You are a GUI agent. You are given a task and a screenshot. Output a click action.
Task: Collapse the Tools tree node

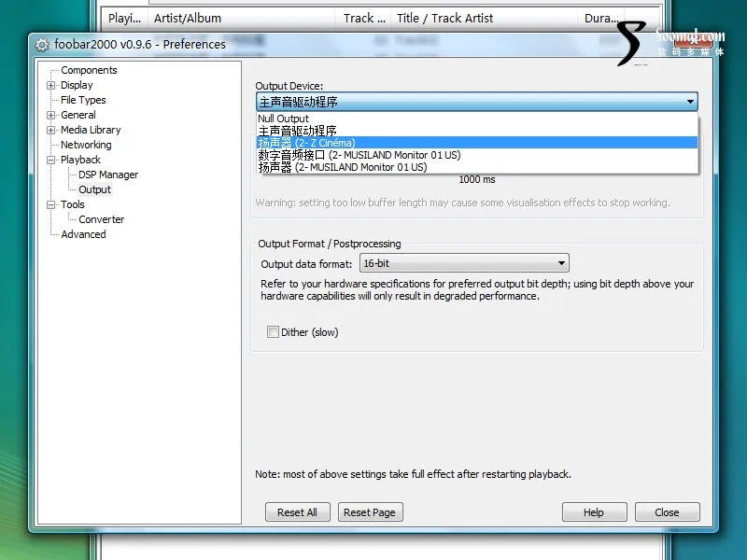(50, 204)
